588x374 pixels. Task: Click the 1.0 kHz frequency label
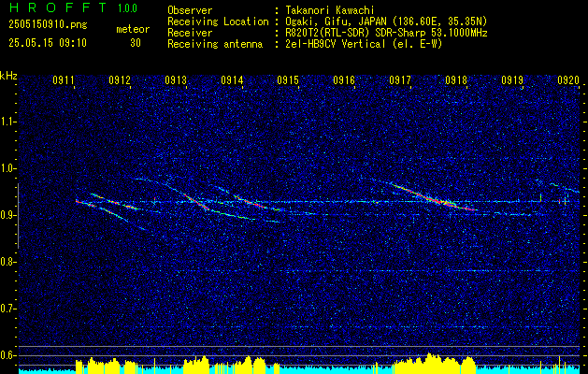(x=8, y=168)
